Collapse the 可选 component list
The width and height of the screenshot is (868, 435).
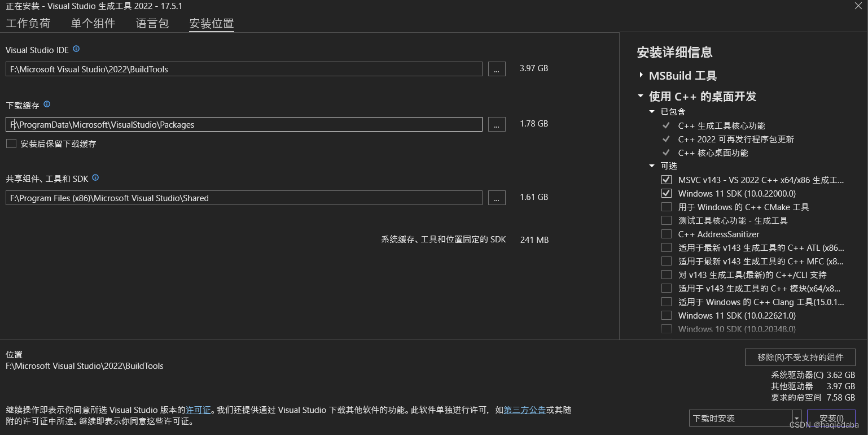pyautogui.click(x=652, y=166)
